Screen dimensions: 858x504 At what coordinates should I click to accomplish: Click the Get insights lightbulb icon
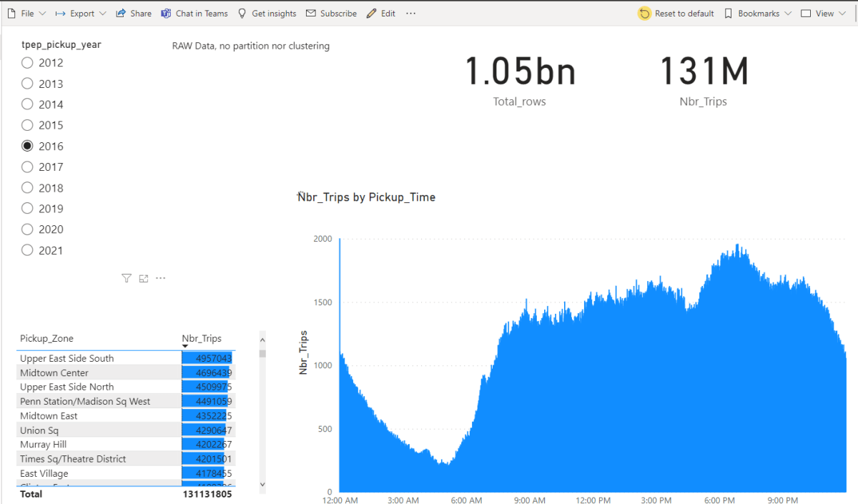coord(242,14)
